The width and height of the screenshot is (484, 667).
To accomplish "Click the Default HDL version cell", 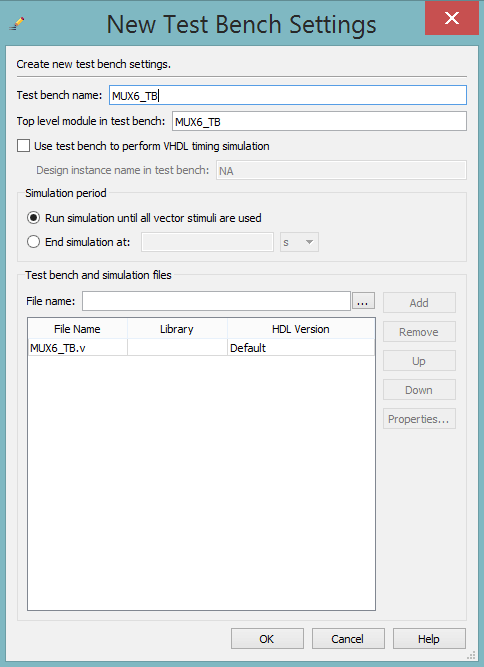I will 301,348.
